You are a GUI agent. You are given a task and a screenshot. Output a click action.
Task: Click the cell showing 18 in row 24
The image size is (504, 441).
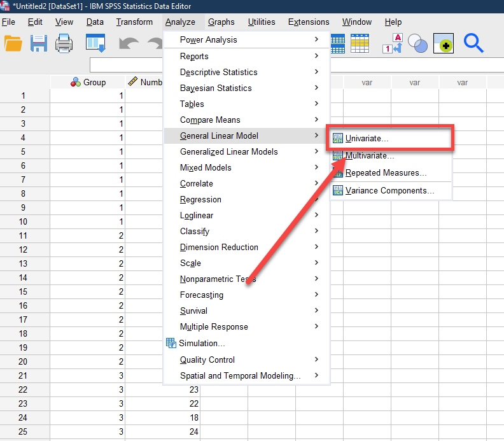click(162, 417)
